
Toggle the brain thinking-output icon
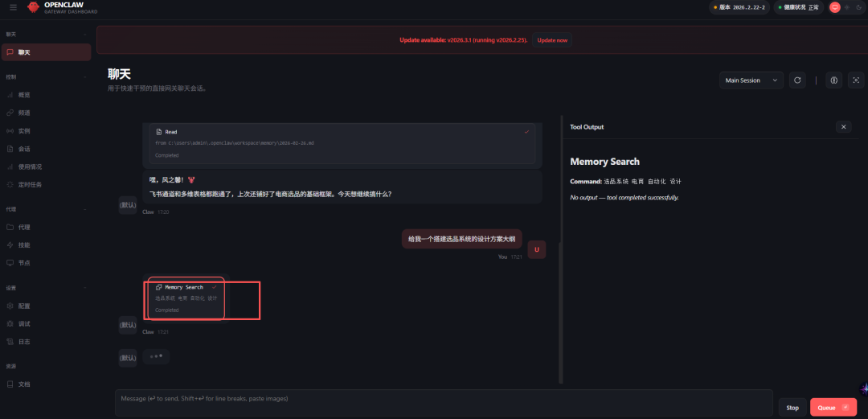pos(833,80)
